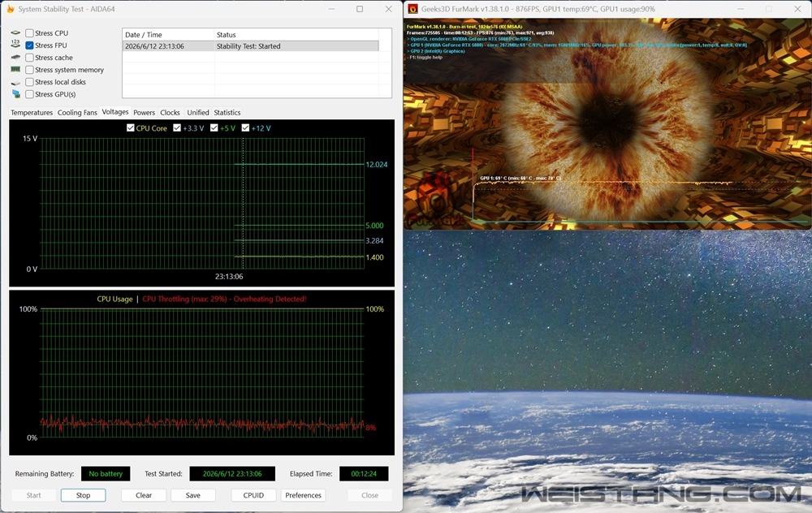
Task: Click the Clear button
Action: coord(144,495)
